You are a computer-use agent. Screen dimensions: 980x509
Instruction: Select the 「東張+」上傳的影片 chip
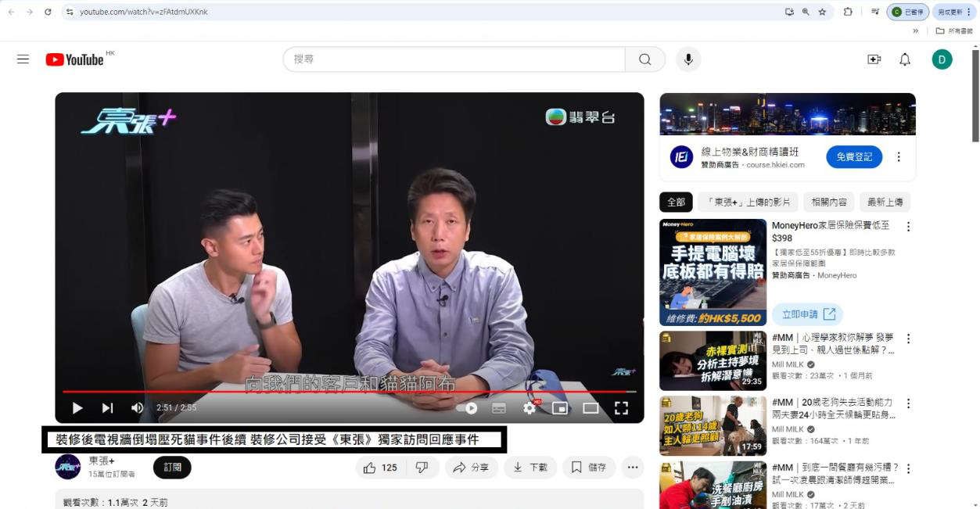coord(748,203)
